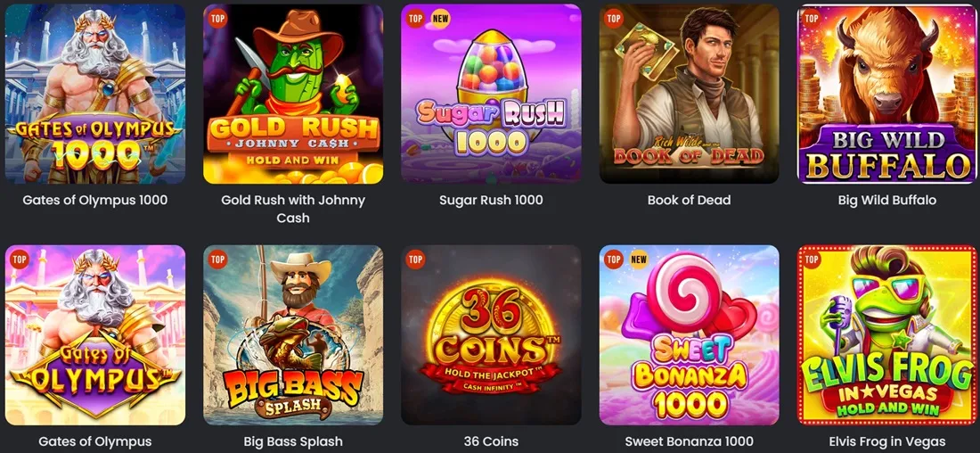Open the Sweet Bonanza 1000 game tile
The image size is (980, 453).
click(x=690, y=335)
